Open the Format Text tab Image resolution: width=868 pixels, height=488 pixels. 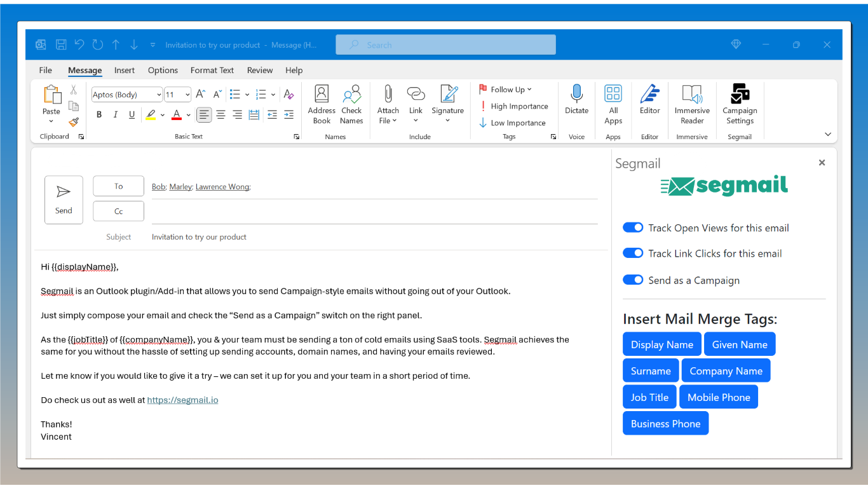click(212, 70)
